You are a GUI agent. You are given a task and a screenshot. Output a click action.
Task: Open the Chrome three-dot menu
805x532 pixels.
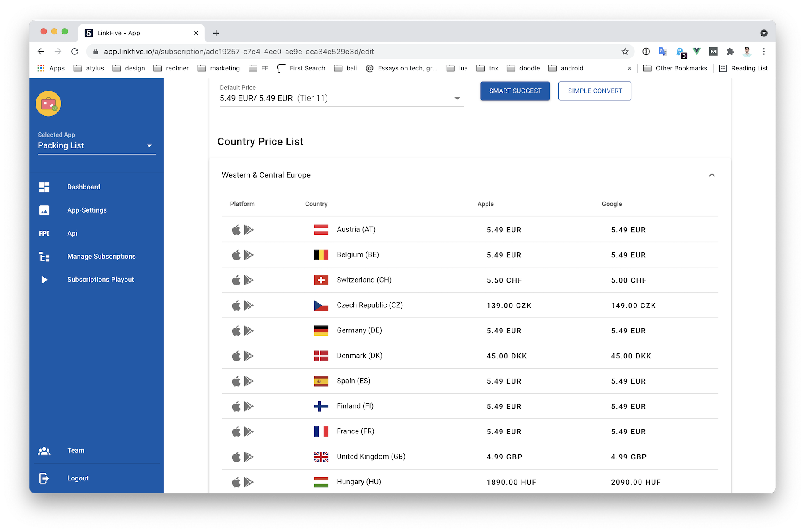tap(764, 52)
